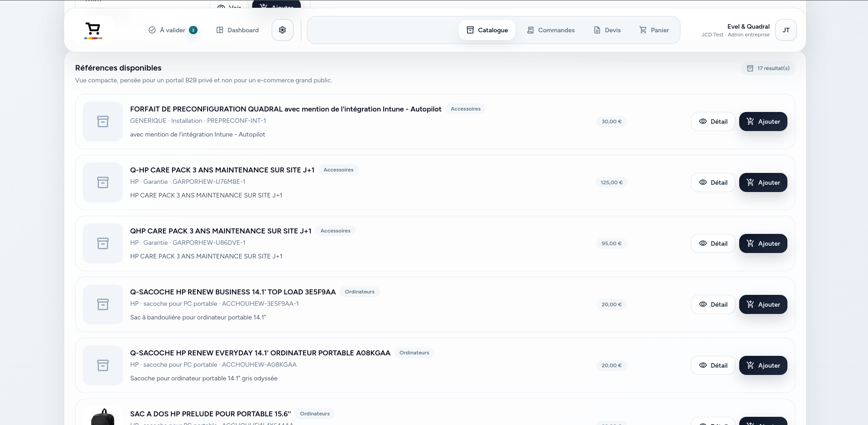The image size is (868, 425).
Task: Click 20,00 € price of RENEW EVERYDAY sacoche
Action: [x=612, y=365]
